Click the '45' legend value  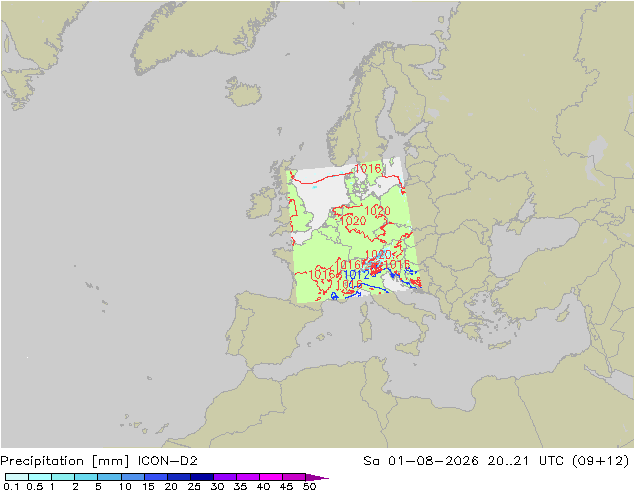coord(286,486)
